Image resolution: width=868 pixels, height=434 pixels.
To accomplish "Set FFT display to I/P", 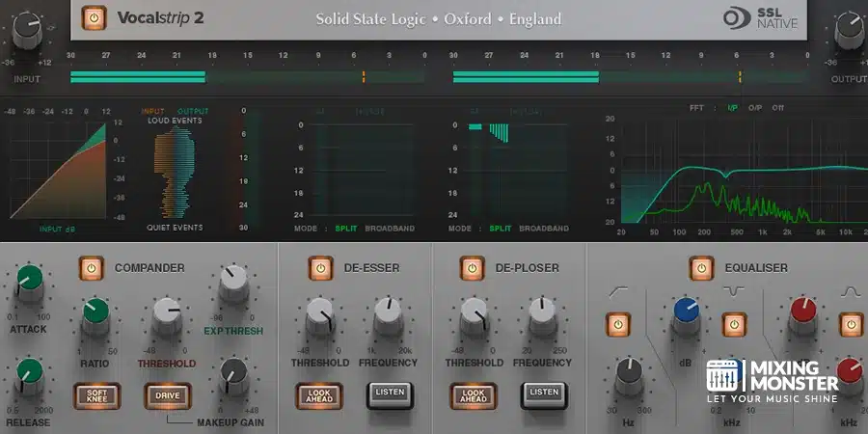I will [x=732, y=108].
